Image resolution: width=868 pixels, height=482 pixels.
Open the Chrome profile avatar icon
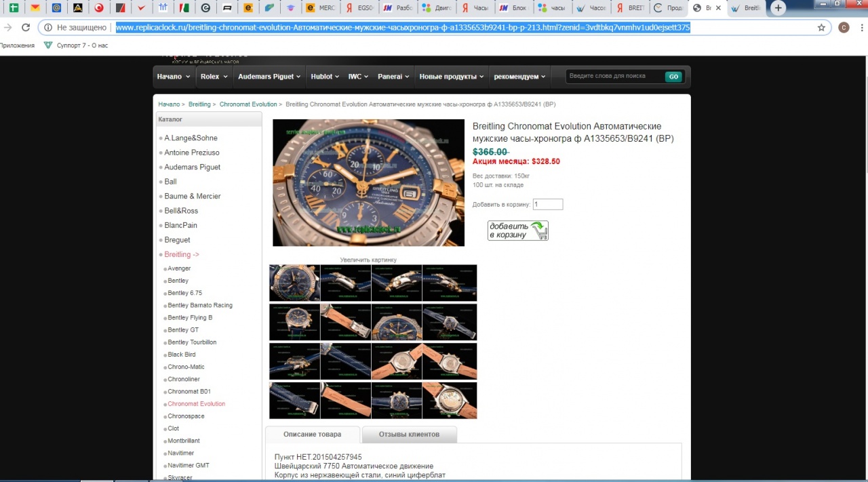click(x=844, y=28)
